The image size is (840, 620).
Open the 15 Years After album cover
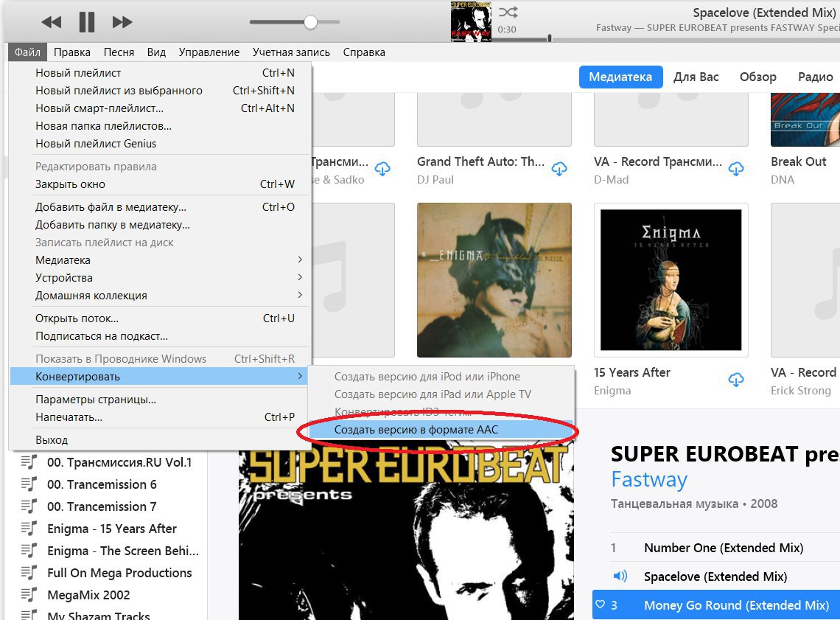(x=671, y=279)
